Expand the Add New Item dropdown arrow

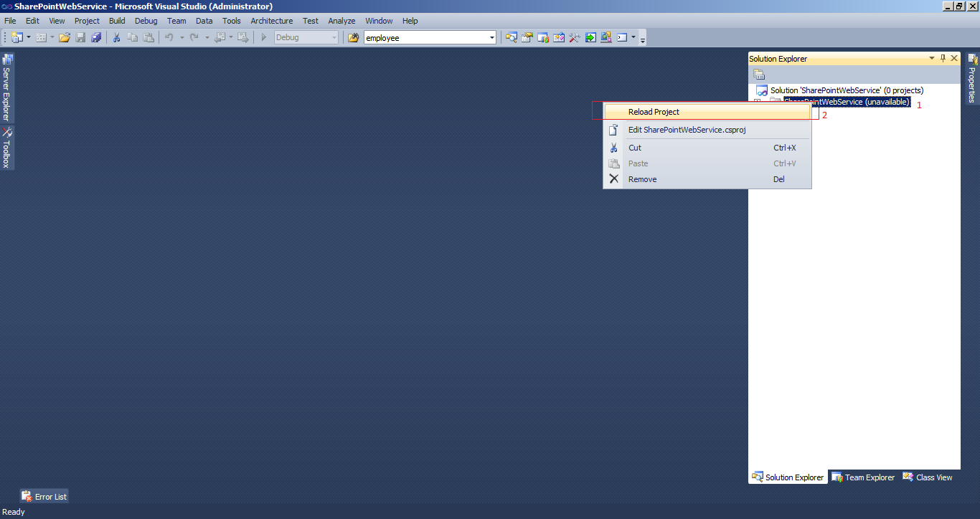tap(52, 37)
